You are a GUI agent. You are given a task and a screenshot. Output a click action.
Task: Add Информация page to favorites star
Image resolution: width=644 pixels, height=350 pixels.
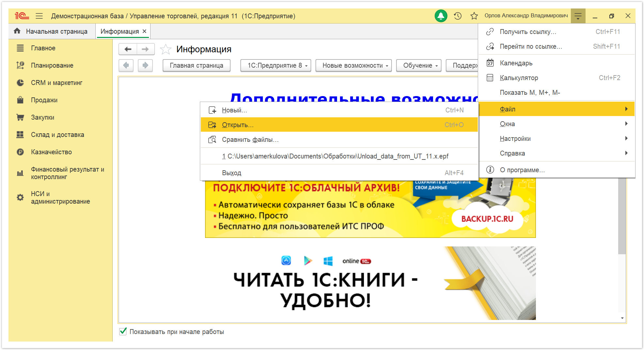coord(166,49)
